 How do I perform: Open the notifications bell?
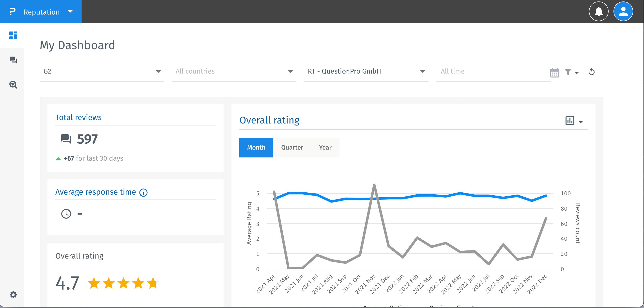[x=598, y=12]
